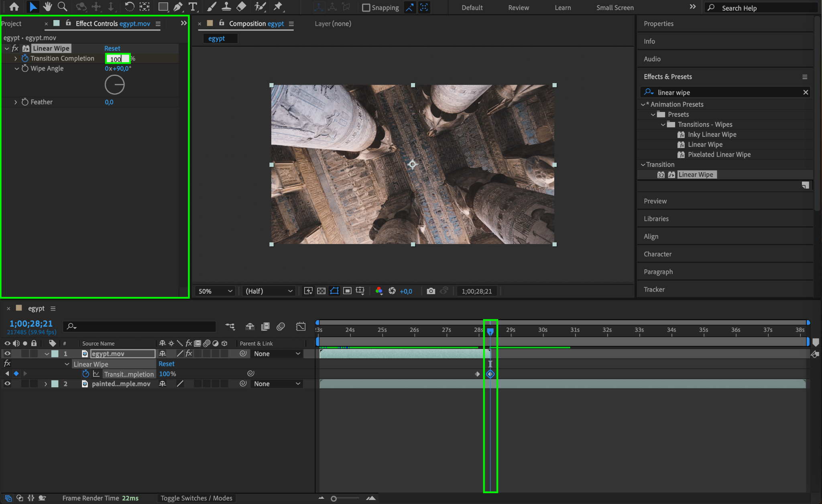Viewport: 822px width, 504px height.
Task: Open the Half resolution dropdown
Action: 269,291
